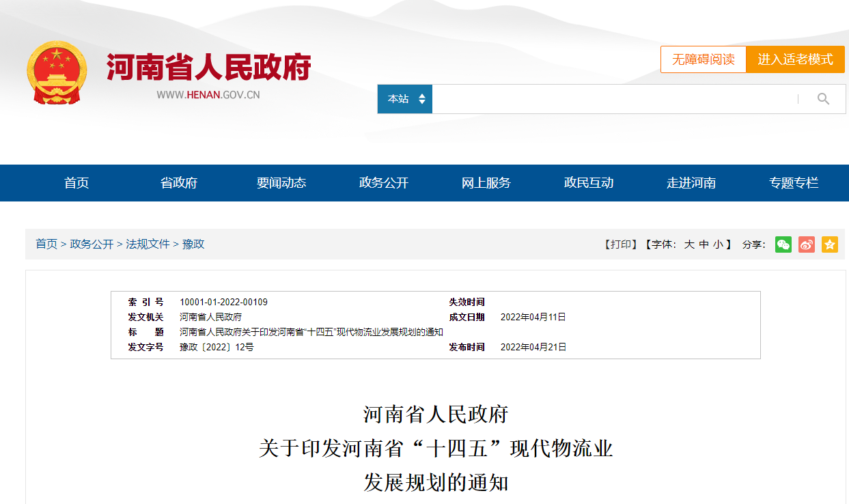Select 走进河南 in the main menu
This screenshot has width=849, height=504.
(691, 183)
